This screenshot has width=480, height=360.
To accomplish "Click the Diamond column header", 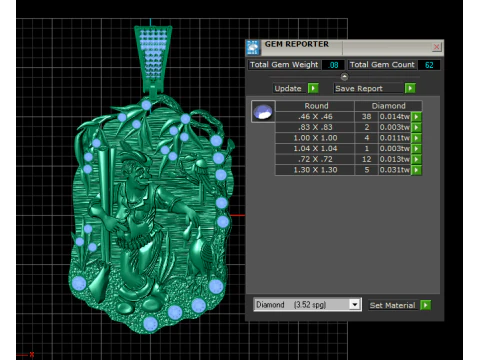I will tap(388, 106).
